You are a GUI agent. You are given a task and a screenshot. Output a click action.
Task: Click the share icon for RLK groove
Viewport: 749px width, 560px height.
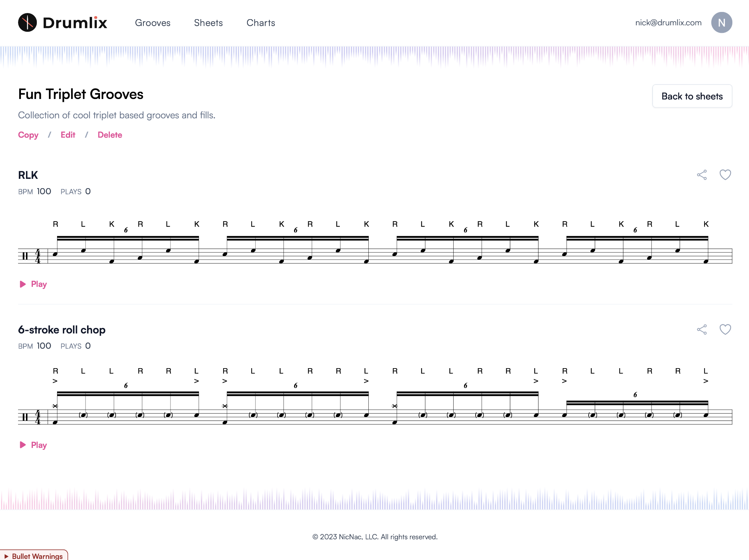(701, 175)
